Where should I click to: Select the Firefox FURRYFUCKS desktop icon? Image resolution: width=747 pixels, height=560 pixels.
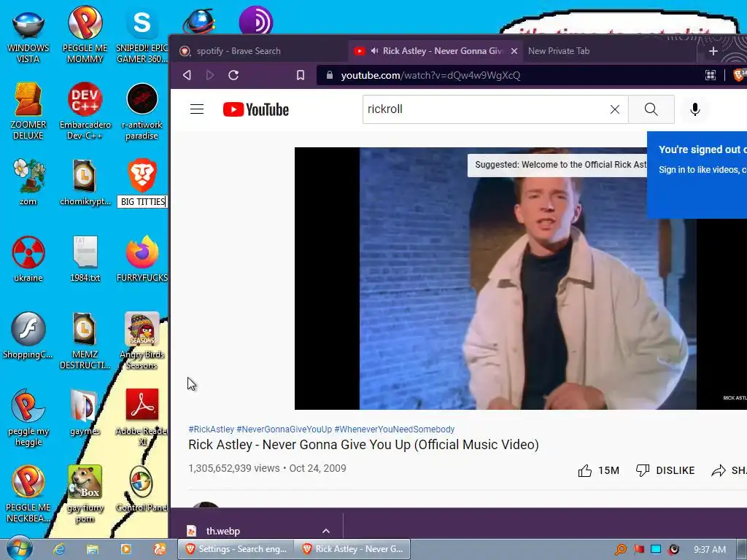point(142,259)
